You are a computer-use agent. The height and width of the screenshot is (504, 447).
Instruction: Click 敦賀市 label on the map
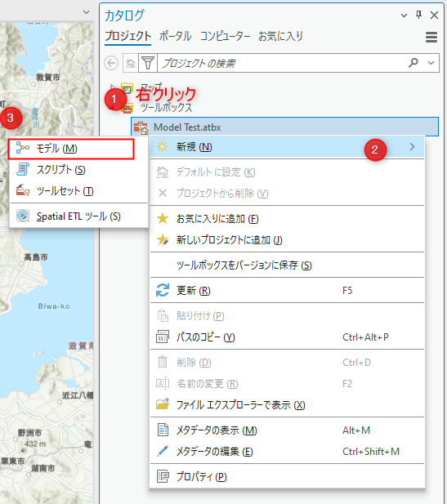(x=47, y=77)
